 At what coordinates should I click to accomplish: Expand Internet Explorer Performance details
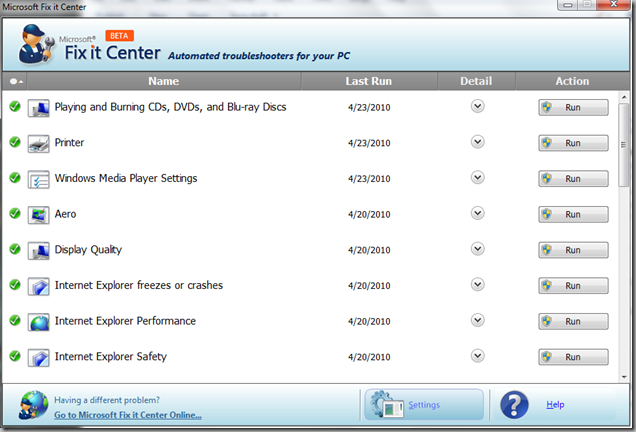(x=478, y=320)
